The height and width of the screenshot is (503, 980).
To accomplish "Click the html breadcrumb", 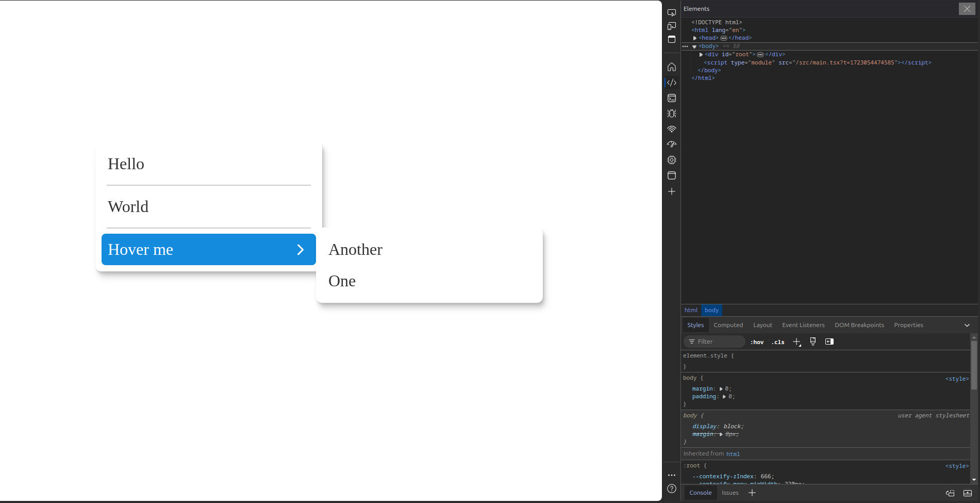I will pyautogui.click(x=691, y=311).
